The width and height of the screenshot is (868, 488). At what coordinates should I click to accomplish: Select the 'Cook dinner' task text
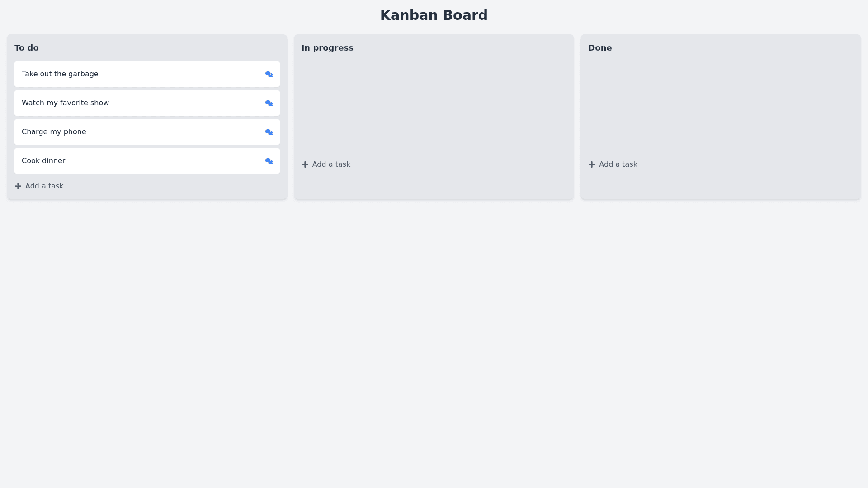pos(43,161)
